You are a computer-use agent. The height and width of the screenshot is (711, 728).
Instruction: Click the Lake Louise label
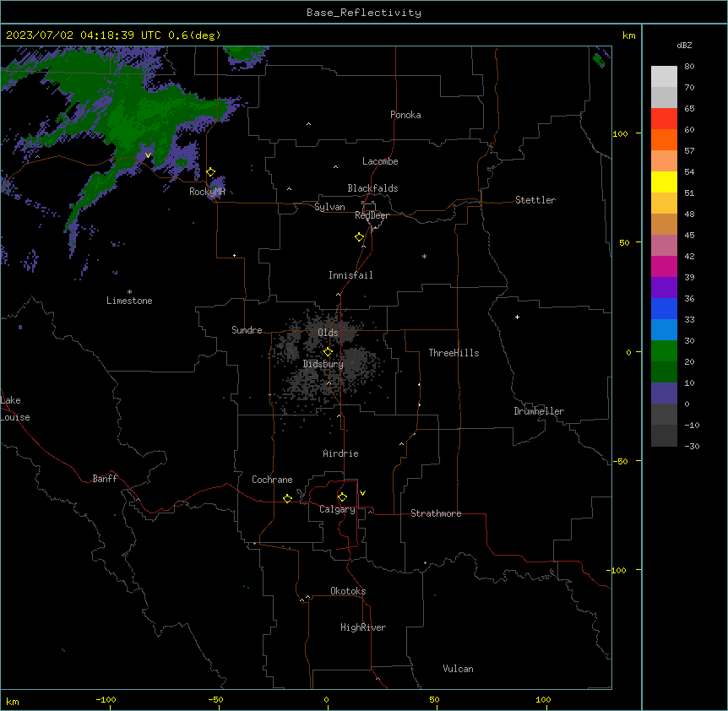pos(15,409)
